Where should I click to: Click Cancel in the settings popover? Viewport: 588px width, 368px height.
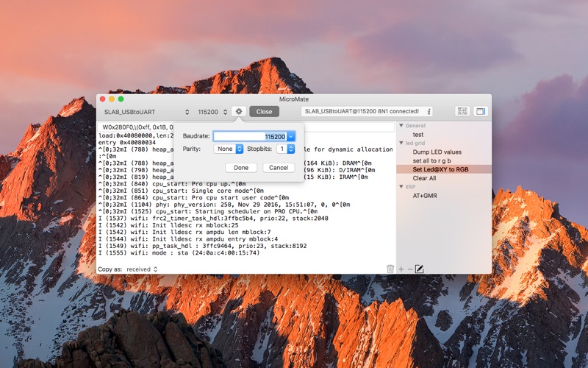tap(279, 168)
